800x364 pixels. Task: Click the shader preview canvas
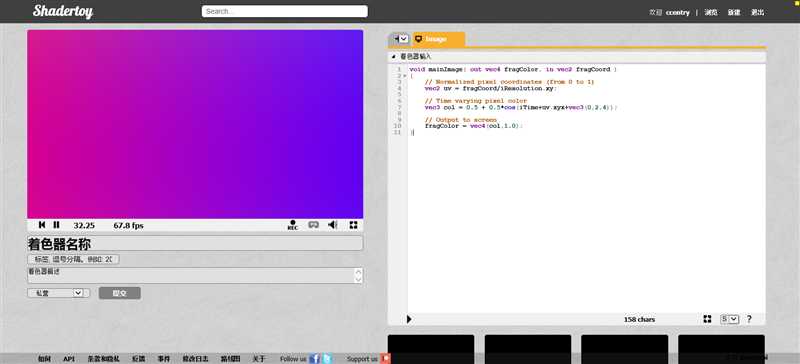pos(195,124)
